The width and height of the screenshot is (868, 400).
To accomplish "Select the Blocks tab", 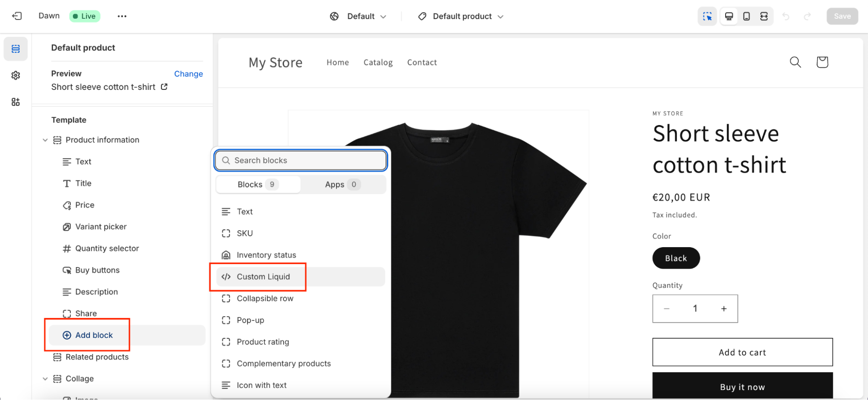I will pos(257,184).
